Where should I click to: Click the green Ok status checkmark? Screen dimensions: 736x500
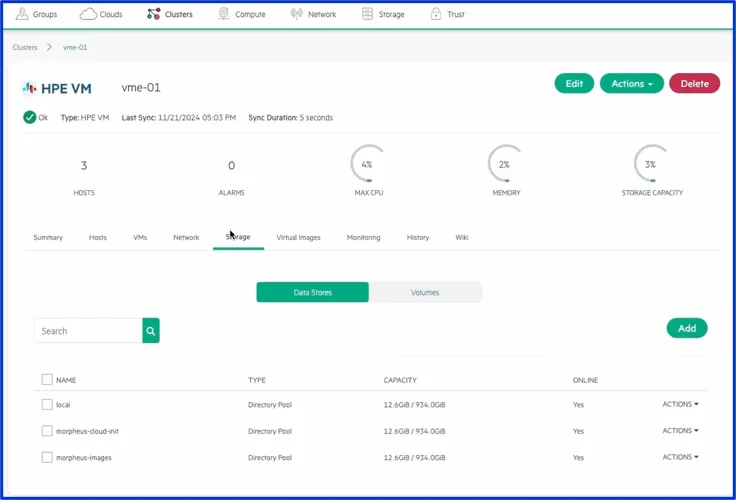click(30, 117)
